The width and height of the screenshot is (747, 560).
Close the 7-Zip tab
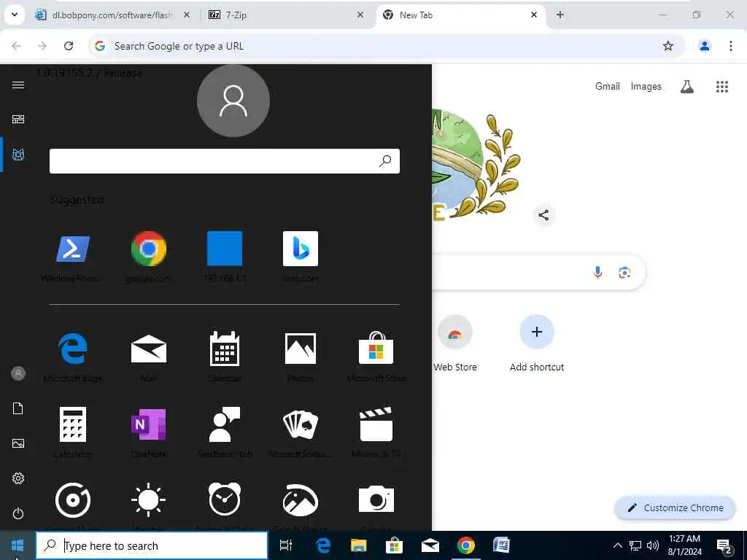(360, 15)
